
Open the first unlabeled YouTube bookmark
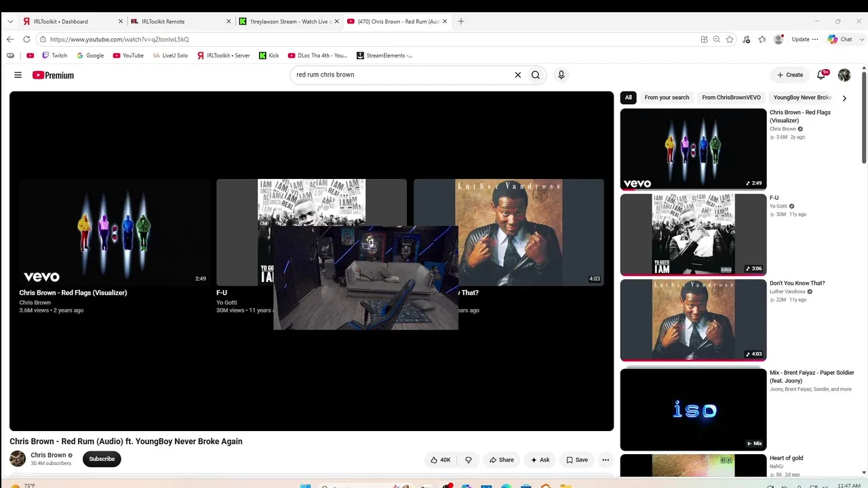click(30, 56)
